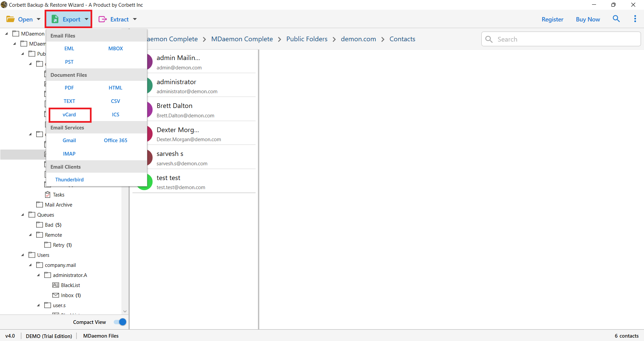Click the Mail Archive folder icon
Image resolution: width=644 pixels, height=341 pixels.
coord(40,205)
